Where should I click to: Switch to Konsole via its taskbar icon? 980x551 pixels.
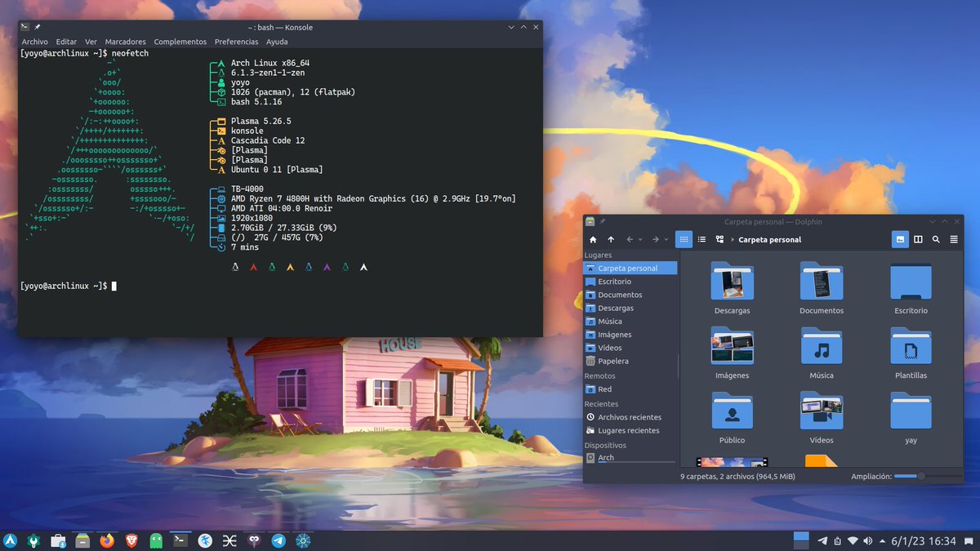(x=180, y=540)
